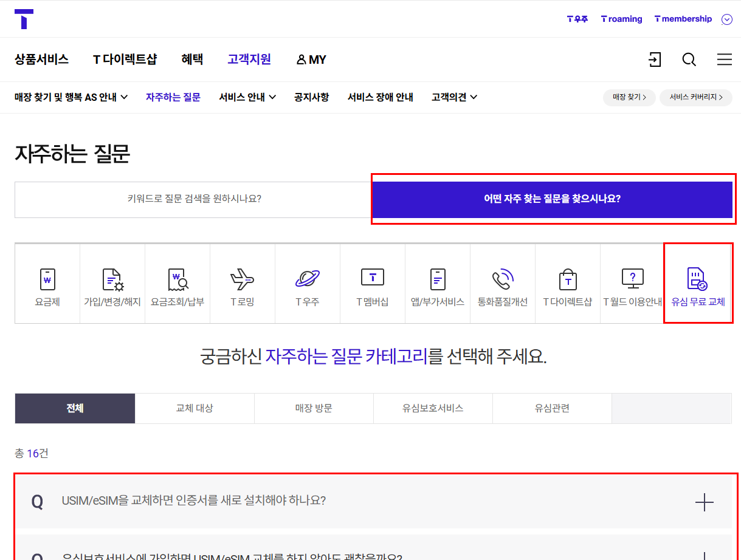Click the keyword question search field
741x560 pixels.
tap(193, 199)
